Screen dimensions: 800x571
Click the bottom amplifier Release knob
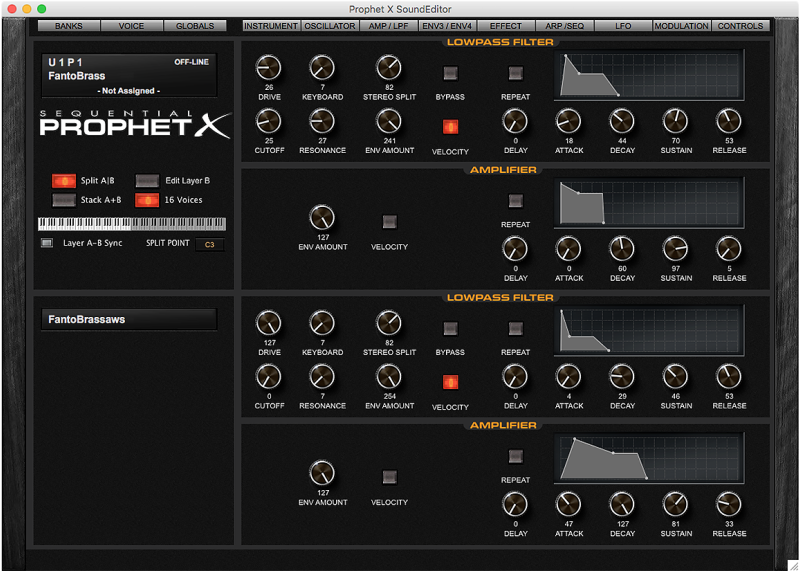tap(729, 504)
